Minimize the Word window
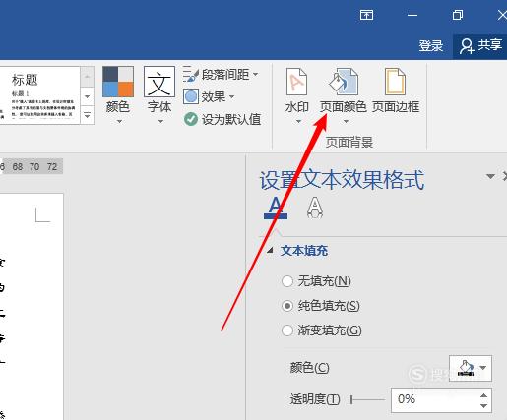Screen dimensions: 507x420 click(x=412, y=15)
